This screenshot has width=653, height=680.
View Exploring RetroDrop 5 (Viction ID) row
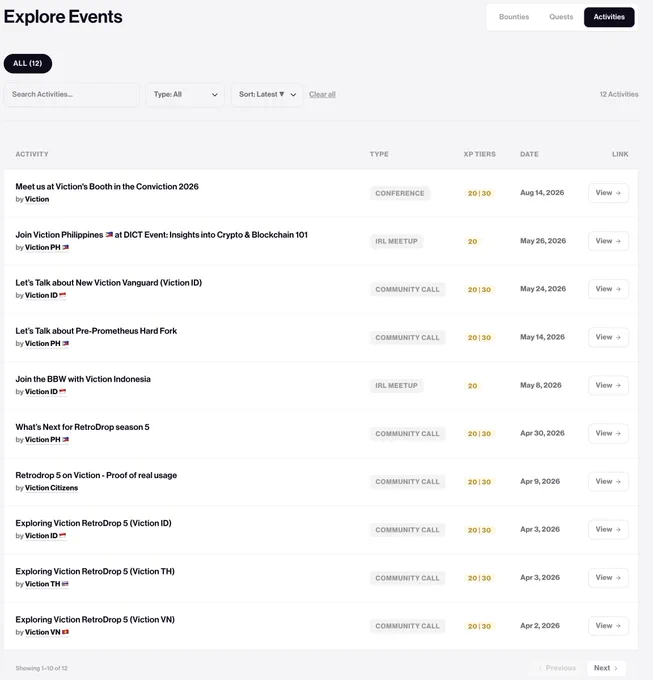pyautogui.click(x=608, y=530)
